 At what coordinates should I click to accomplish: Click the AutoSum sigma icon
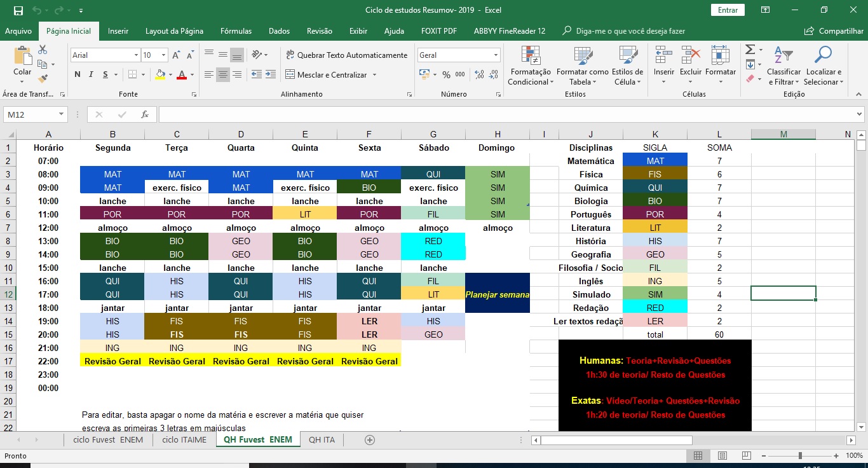750,50
